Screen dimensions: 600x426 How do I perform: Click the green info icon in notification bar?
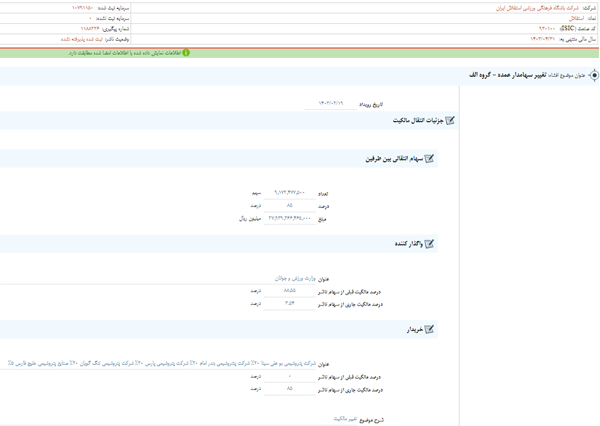[186, 53]
